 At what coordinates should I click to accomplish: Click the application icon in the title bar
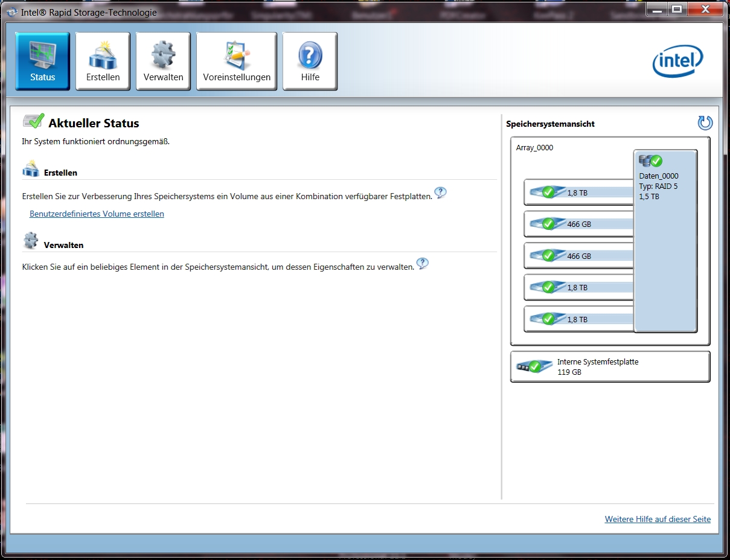(x=11, y=12)
